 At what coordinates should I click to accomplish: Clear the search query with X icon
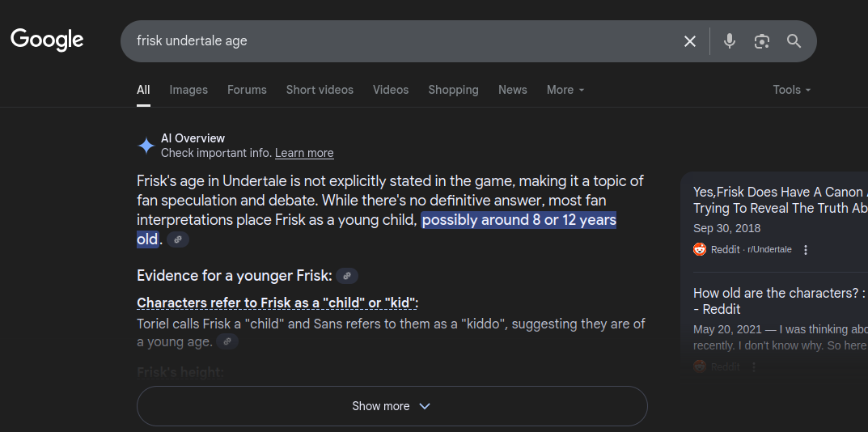pos(690,41)
